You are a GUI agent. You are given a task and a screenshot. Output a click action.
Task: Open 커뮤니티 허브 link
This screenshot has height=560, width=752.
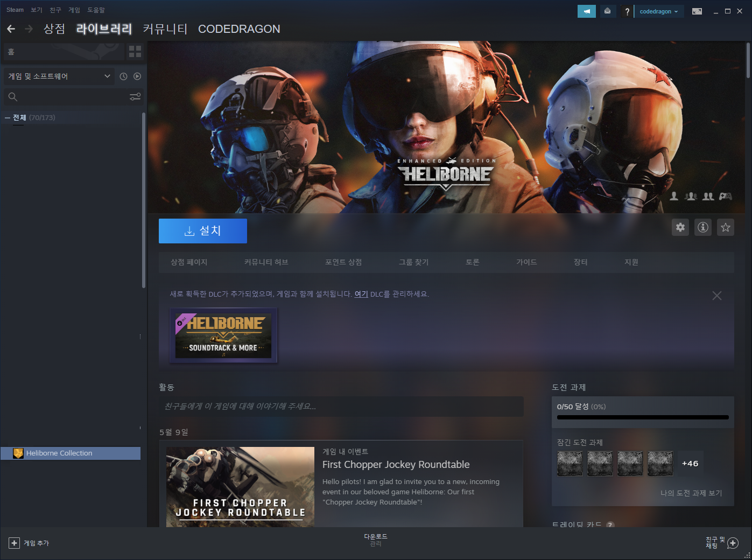[x=266, y=262]
